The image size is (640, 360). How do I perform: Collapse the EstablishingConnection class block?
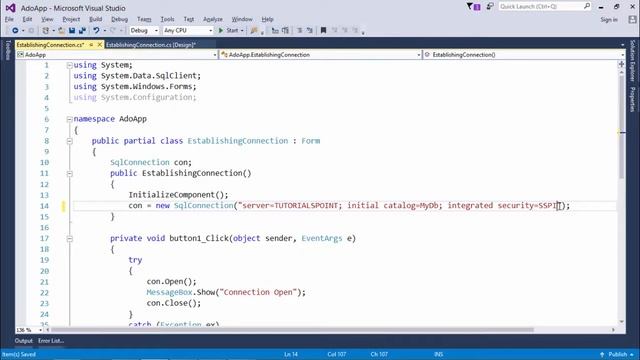tap(69, 141)
